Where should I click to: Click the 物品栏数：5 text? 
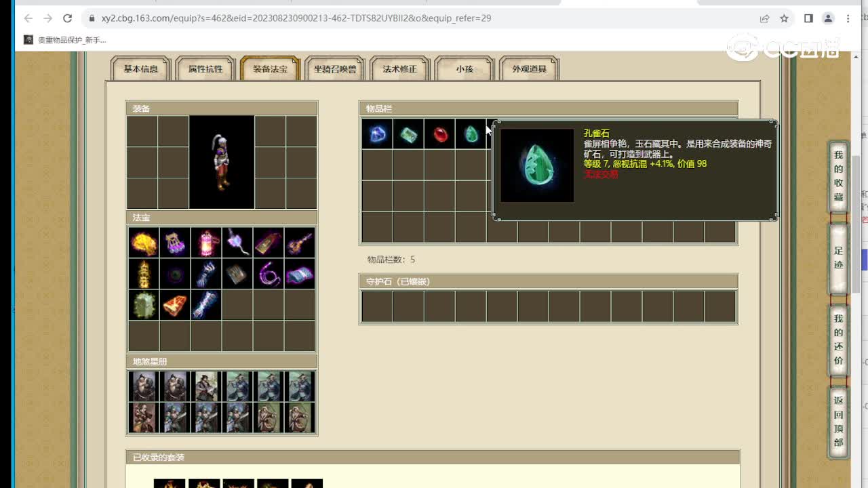tap(391, 260)
